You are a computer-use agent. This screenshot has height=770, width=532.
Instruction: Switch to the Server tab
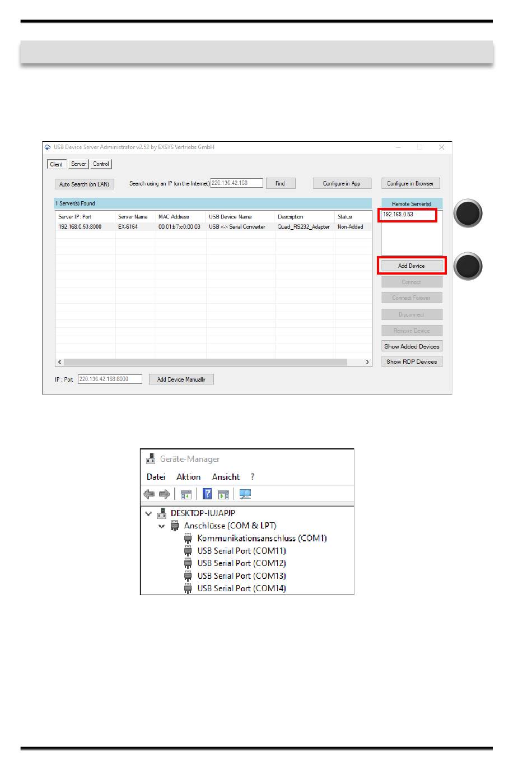(78, 164)
